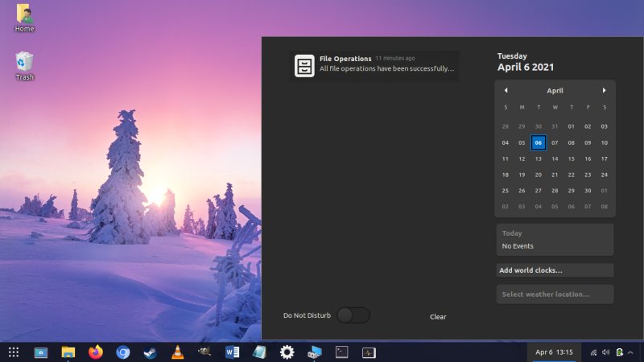Select highlighted day 06 in calendar

(x=538, y=142)
